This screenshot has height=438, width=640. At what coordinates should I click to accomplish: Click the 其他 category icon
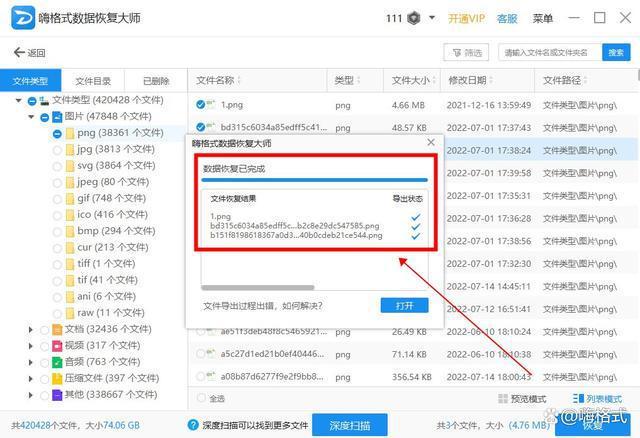57,395
